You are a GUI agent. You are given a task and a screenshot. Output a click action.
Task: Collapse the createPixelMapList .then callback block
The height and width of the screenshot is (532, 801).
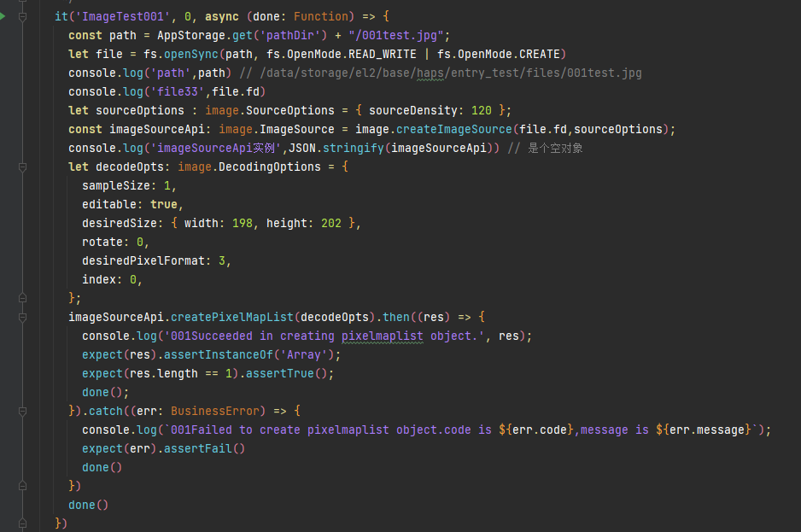[22, 318]
